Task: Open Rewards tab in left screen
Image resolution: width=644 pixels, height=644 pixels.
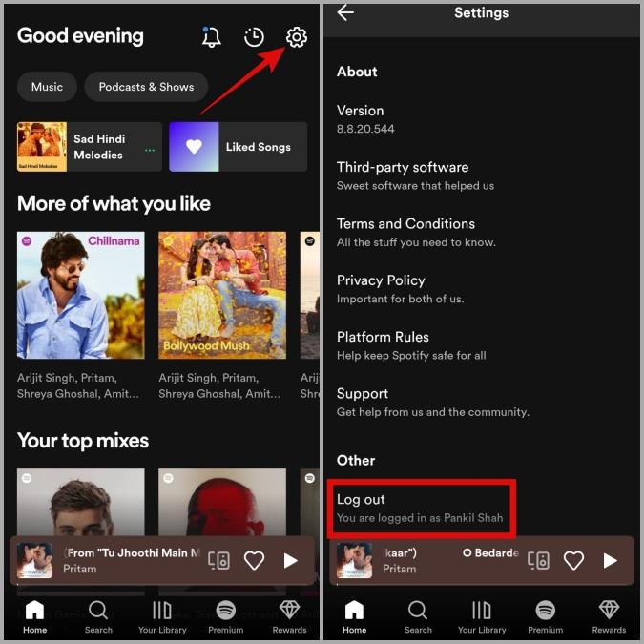Action: pyautogui.click(x=289, y=616)
